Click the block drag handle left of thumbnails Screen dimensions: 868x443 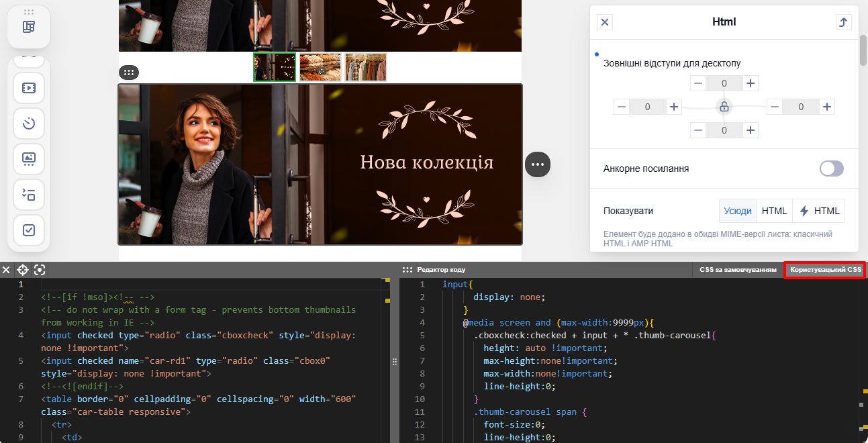tap(129, 72)
